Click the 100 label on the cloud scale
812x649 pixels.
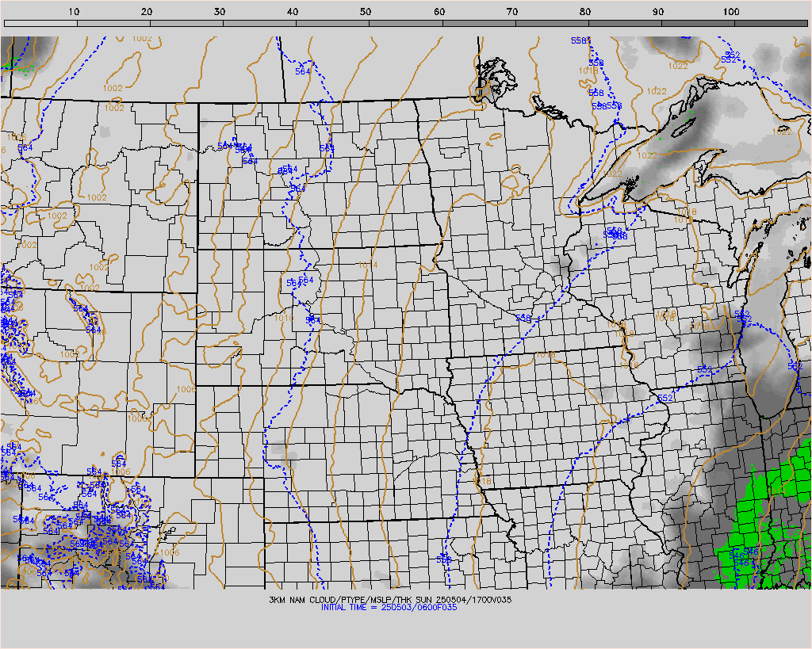pos(731,12)
